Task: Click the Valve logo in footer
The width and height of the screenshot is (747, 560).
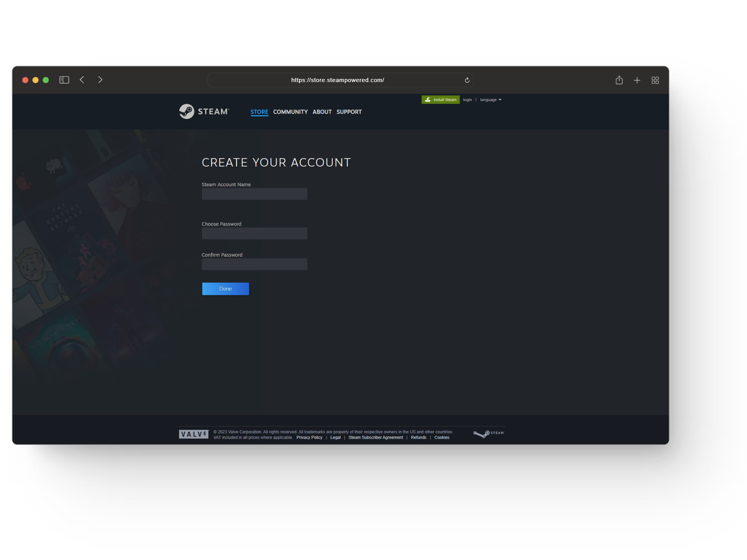Action: [193, 434]
